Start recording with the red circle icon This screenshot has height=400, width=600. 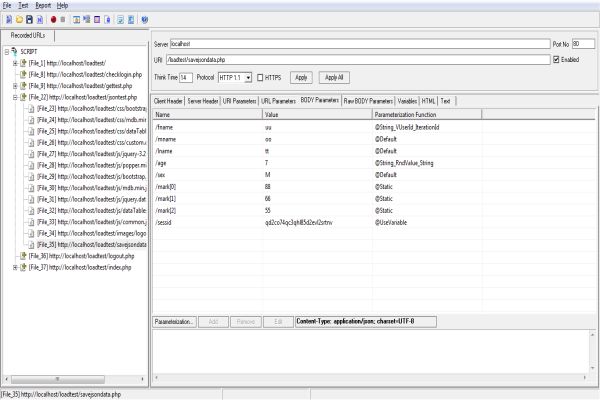point(53,19)
